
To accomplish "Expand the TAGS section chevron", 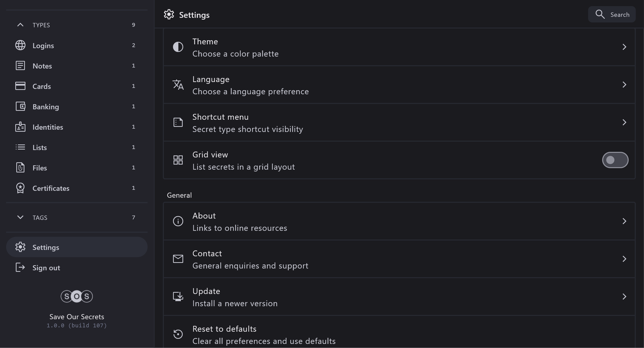I will click(x=20, y=217).
